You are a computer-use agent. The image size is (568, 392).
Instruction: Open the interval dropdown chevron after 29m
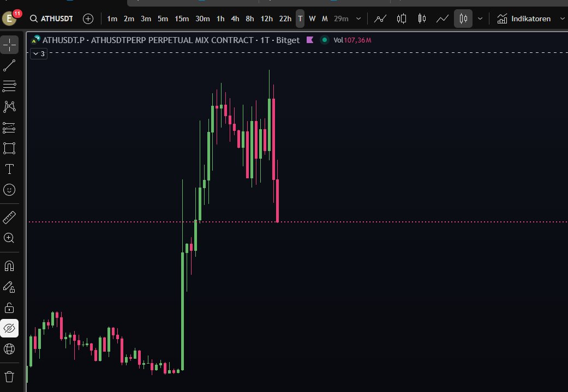pyautogui.click(x=358, y=19)
